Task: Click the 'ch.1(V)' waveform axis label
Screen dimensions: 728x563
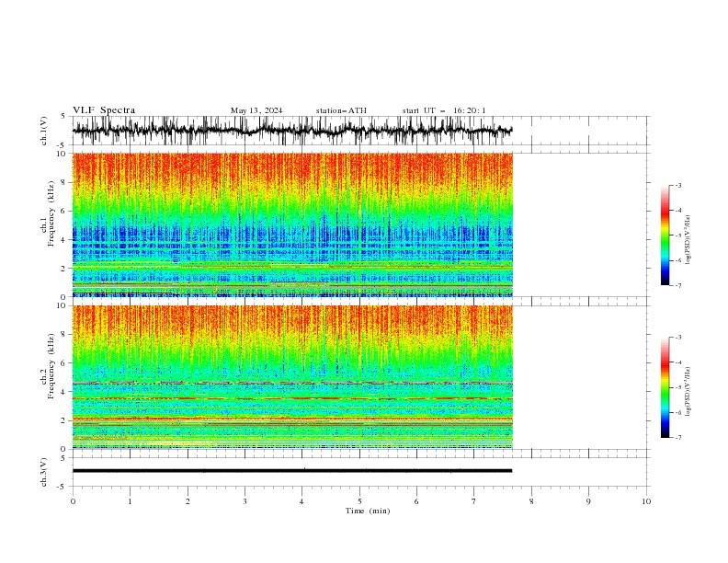Action: click(x=44, y=131)
